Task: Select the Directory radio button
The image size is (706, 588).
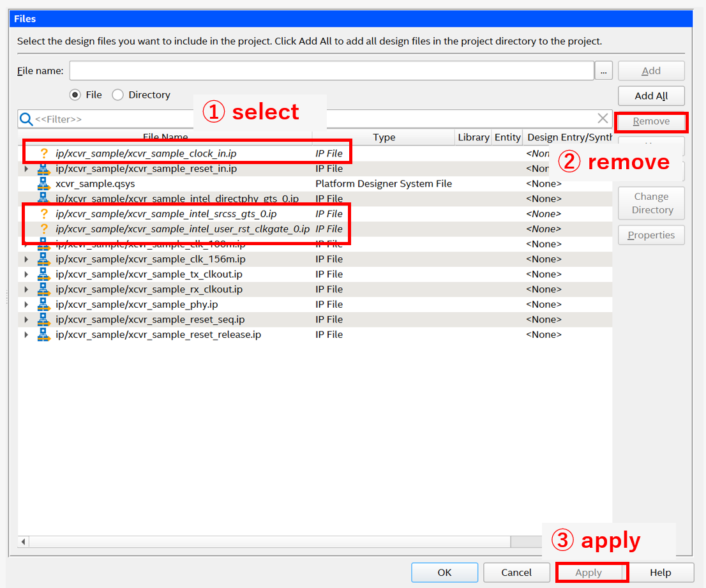Action: click(117, 94)
